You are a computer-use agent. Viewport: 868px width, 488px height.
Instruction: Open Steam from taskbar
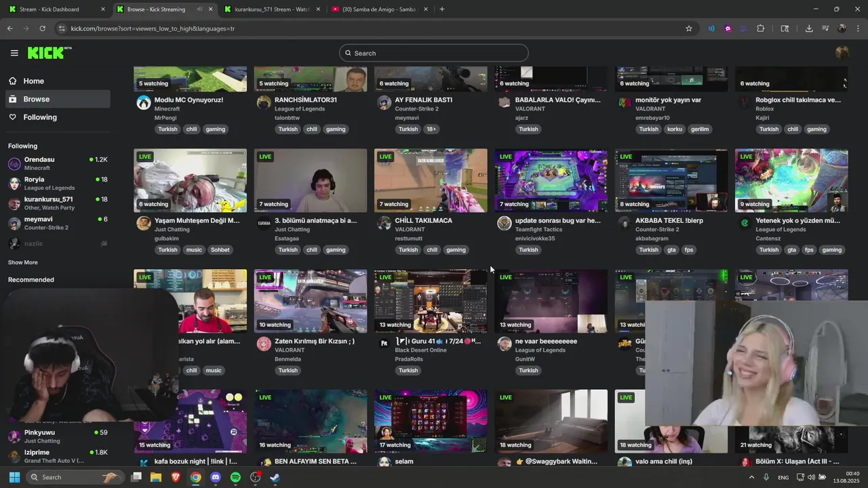(x=275, y=477)
